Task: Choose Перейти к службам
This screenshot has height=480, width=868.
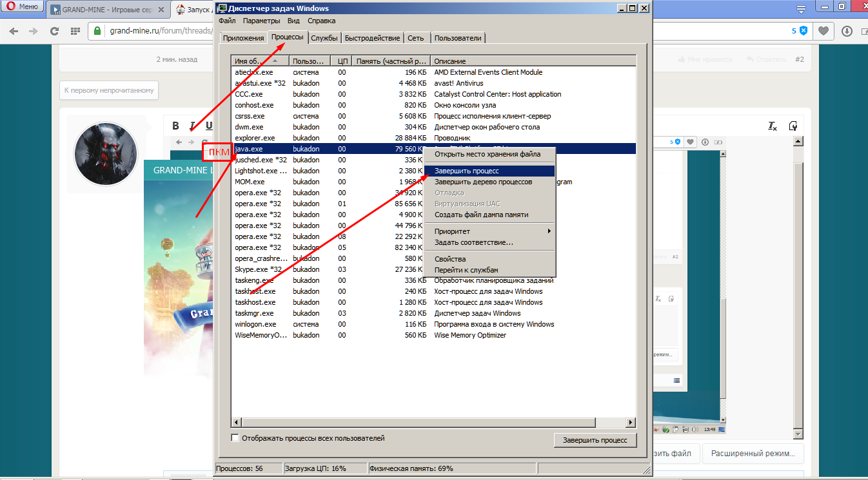Action: (x=490, y=270)
